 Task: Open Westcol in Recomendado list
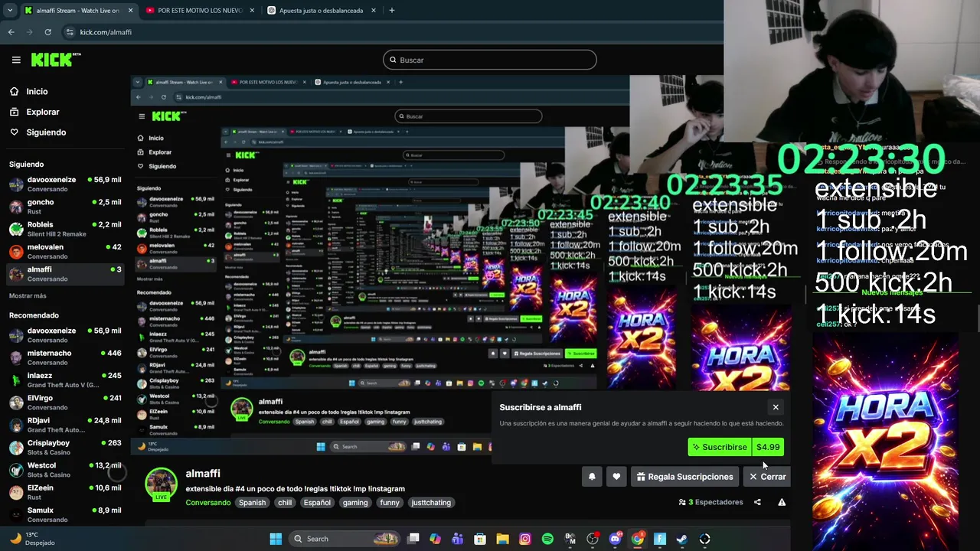(x=65, y=470)
